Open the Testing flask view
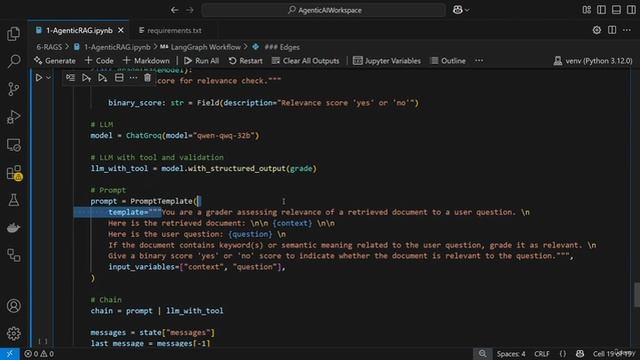The width and height of the screenshot is (640, 360). coord(13,200)
